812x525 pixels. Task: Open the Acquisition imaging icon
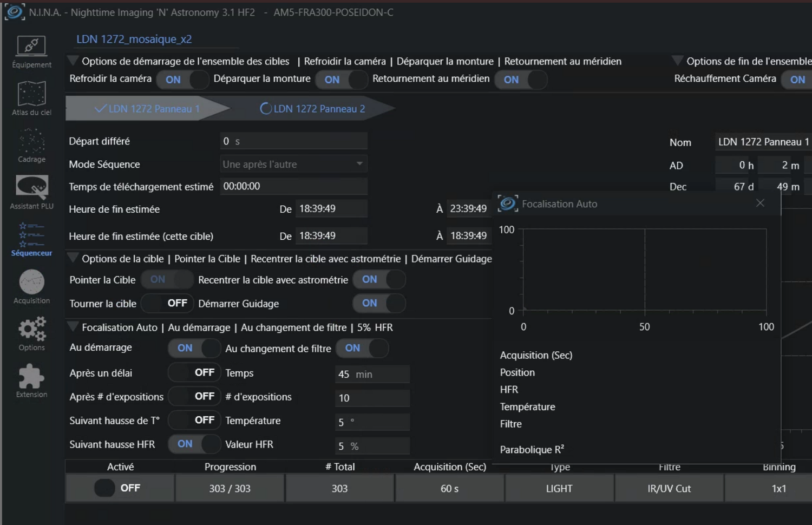pyautogui.click(x=31, y=282)
